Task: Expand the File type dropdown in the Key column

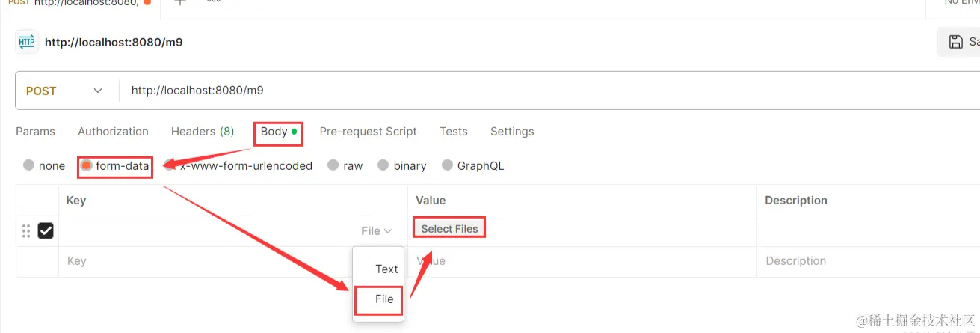Action: [377, 231]
